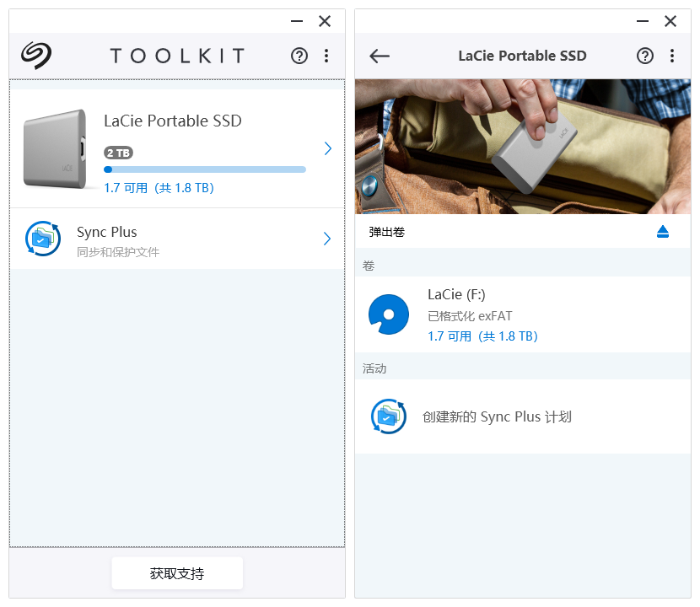Click the LaCie (F:) volume disk icon
The width and height of the screenshot is (700, 607).
pos(389,314)
